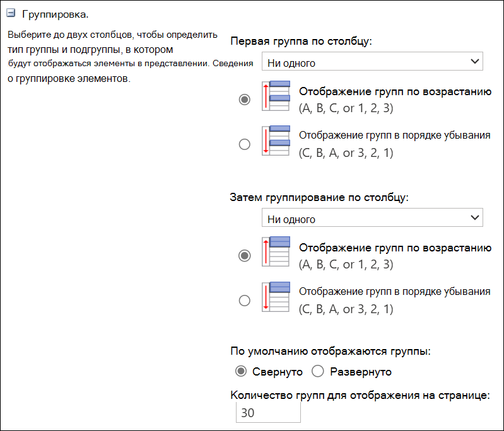Select descending order for second group
Screen dimensions: 504x431
245,301
